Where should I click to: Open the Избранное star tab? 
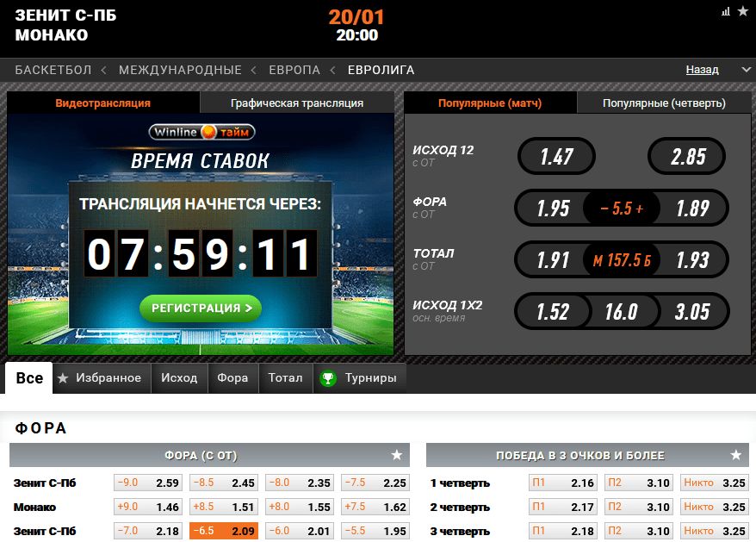100,378
